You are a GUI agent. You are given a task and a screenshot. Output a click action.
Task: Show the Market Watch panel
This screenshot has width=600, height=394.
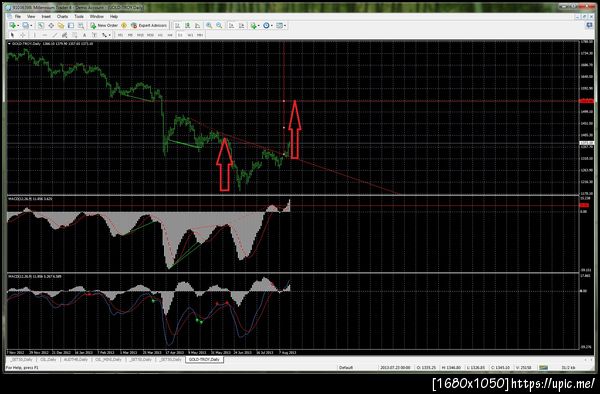pos(40,25)
